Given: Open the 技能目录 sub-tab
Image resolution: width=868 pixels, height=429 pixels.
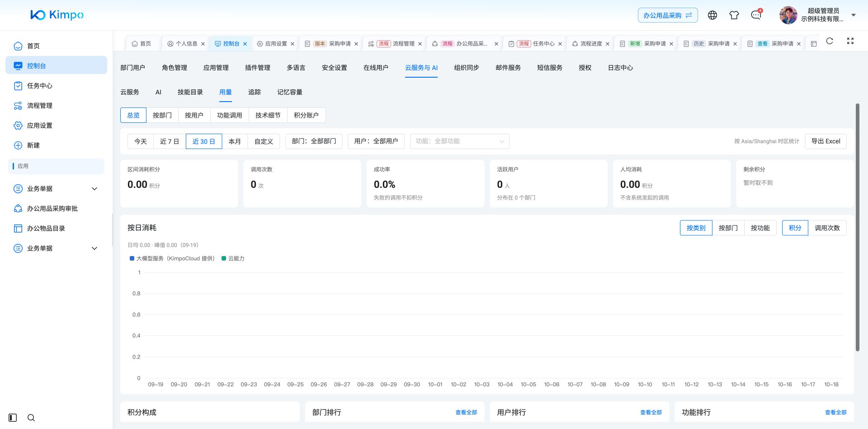Looking at the screenshot, I should [190, 92].
